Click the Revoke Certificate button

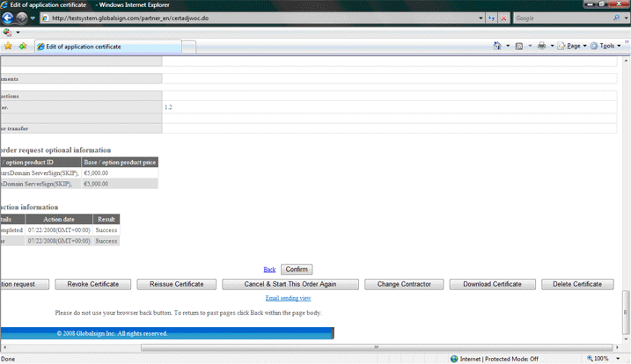[x=93, y=284]
